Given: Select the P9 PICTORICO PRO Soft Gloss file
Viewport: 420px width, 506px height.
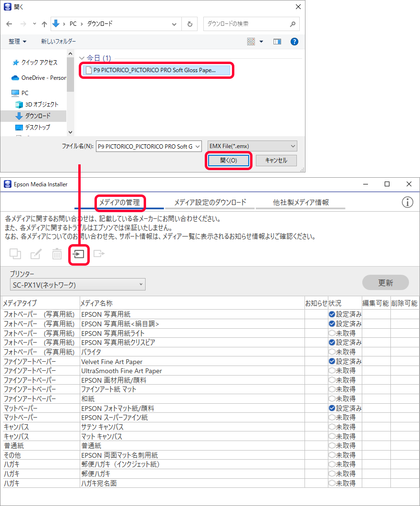Looking at the screenshot, I should point(154,70).
